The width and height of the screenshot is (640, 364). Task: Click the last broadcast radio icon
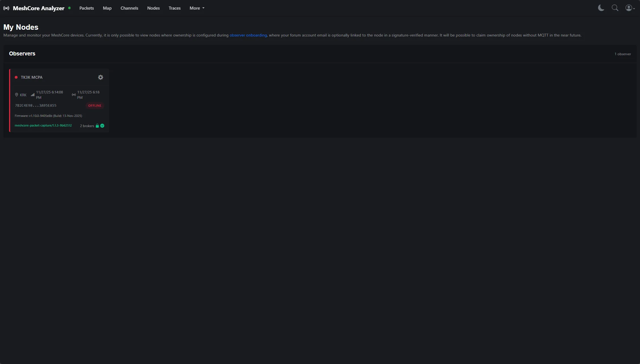click(x=74, y=95)
